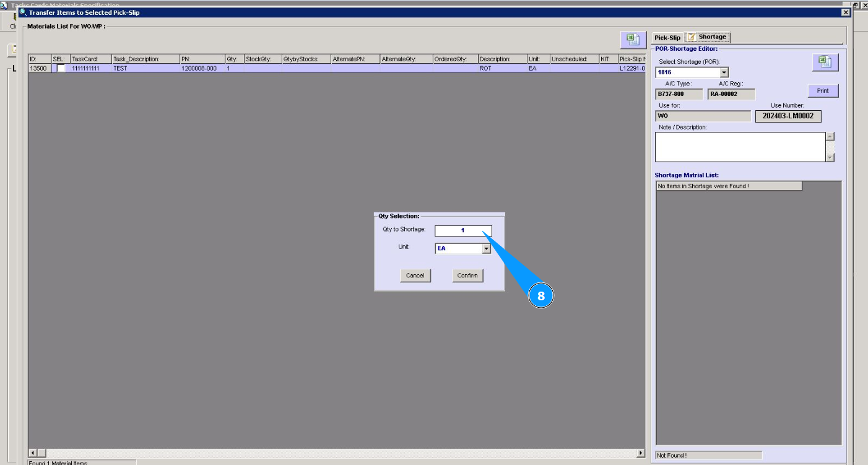Click the Print button
This screenshot has width=868, height=465.
(x=823, y=91)
